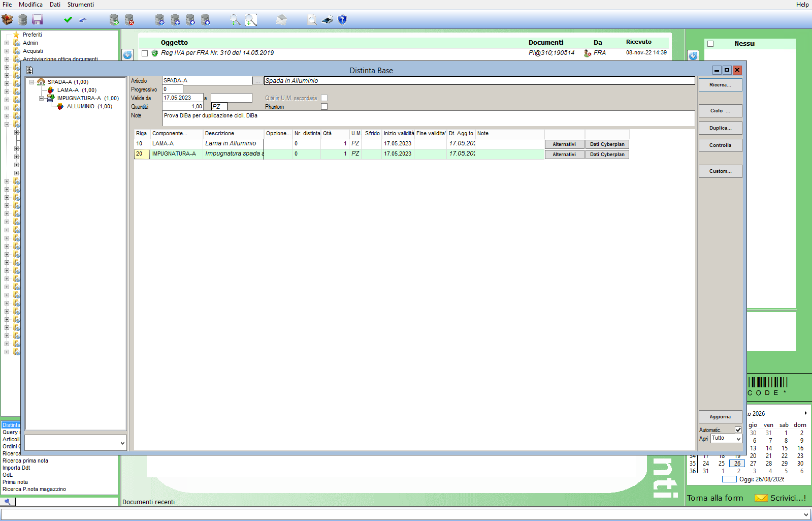This screenshot has width=812, height=521.
Task: Click the Ricerca... button
Action: (720, 85)
